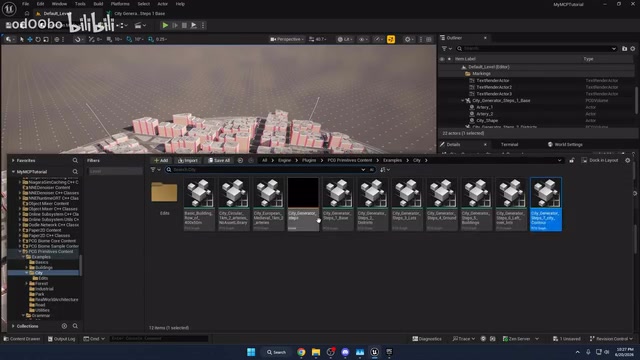Toggle visibility column header in Outliner
This screenshot has width=640, height=360.
click(442, 59)
